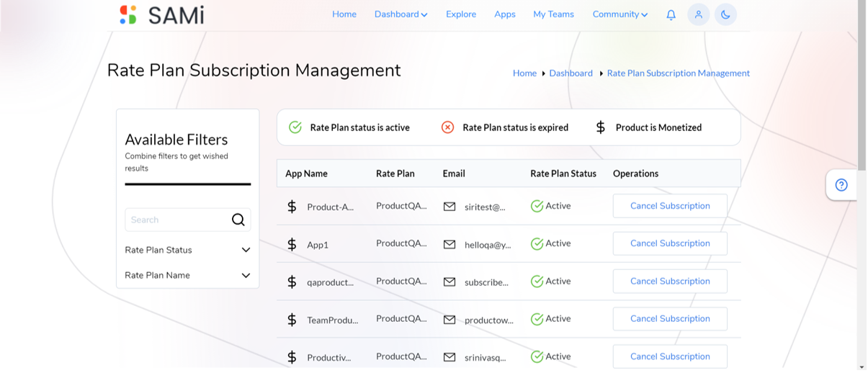The height and width of the screenshot is (373, 868).
Task: Click the search magnifier icon in filters
Action: (x=238, y=220)
